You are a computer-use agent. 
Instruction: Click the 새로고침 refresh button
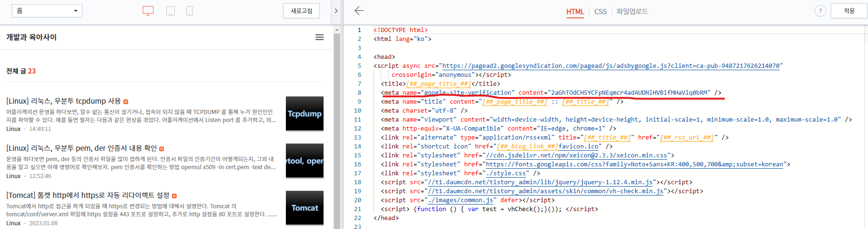coord(301,11)
